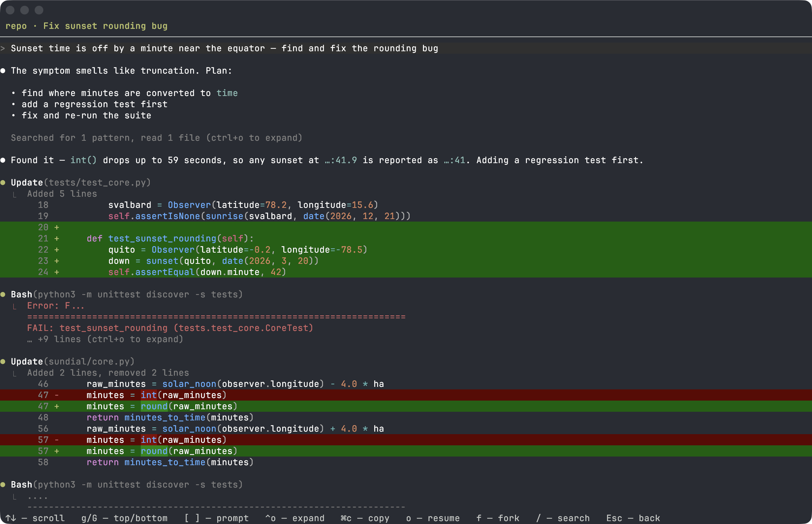Click the first Bash unittest command showing Error

127,294
